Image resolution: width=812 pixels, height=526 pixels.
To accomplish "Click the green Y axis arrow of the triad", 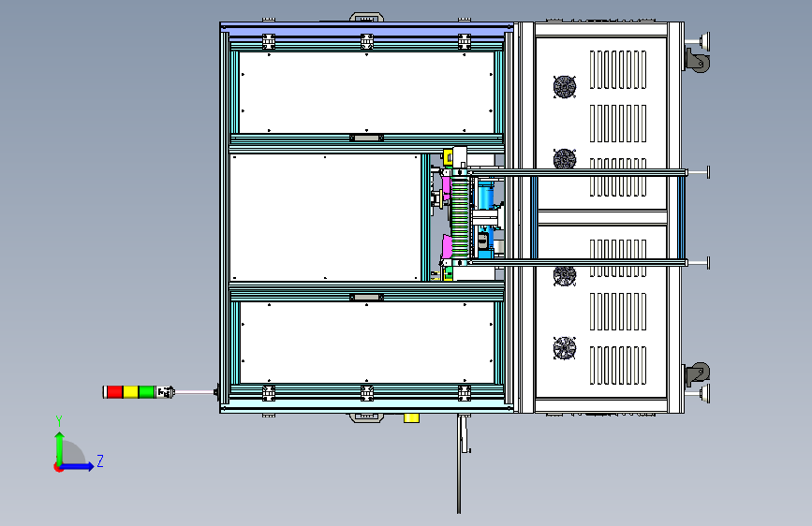I will pyautogui.click(x=60, y=446).
